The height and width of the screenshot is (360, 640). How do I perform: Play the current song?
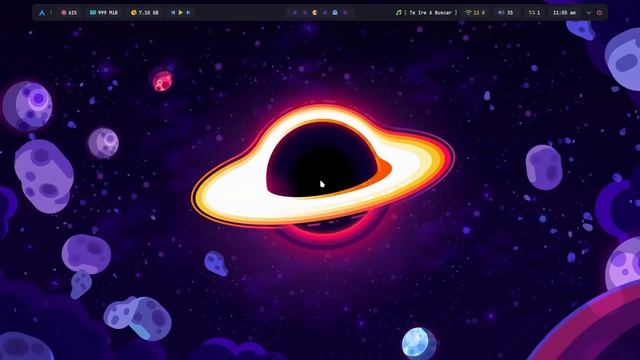click(180, 13)
